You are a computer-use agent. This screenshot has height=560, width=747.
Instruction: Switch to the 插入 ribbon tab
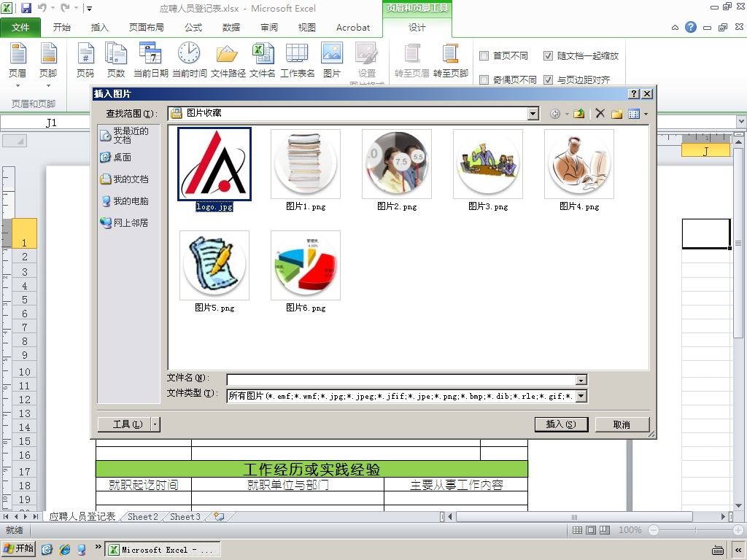pos(99,28)
